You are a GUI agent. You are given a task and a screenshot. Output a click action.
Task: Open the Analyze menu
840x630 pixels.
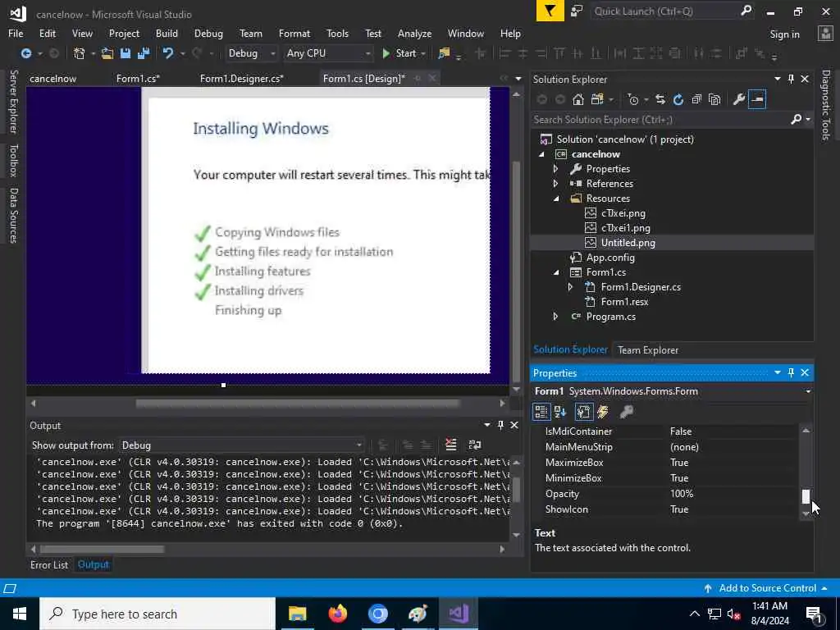(414, 33)
